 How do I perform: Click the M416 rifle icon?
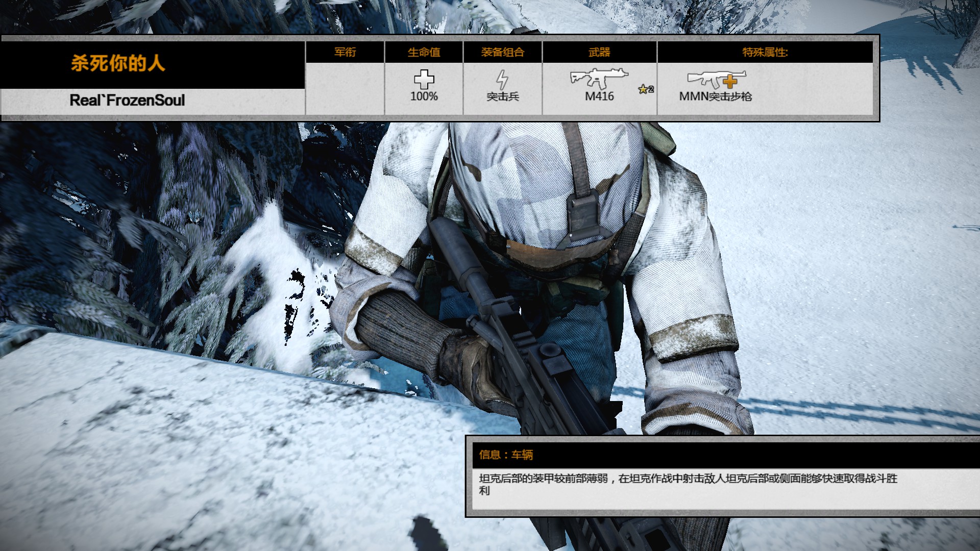pos(599,79)
